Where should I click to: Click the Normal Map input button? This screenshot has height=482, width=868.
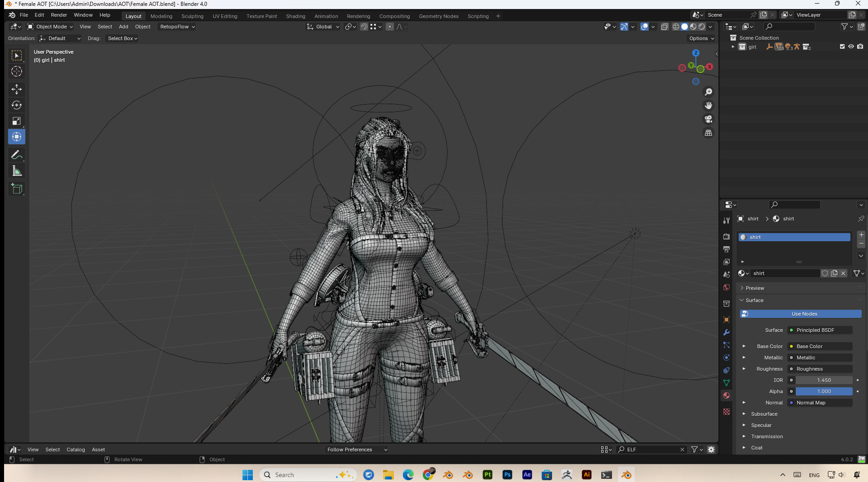[x=820, y=403]
